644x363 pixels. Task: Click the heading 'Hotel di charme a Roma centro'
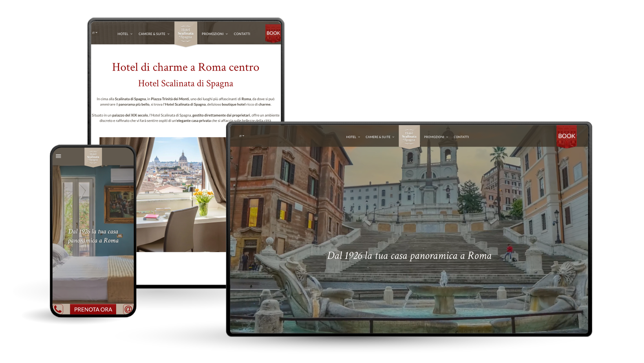(186, 67)
